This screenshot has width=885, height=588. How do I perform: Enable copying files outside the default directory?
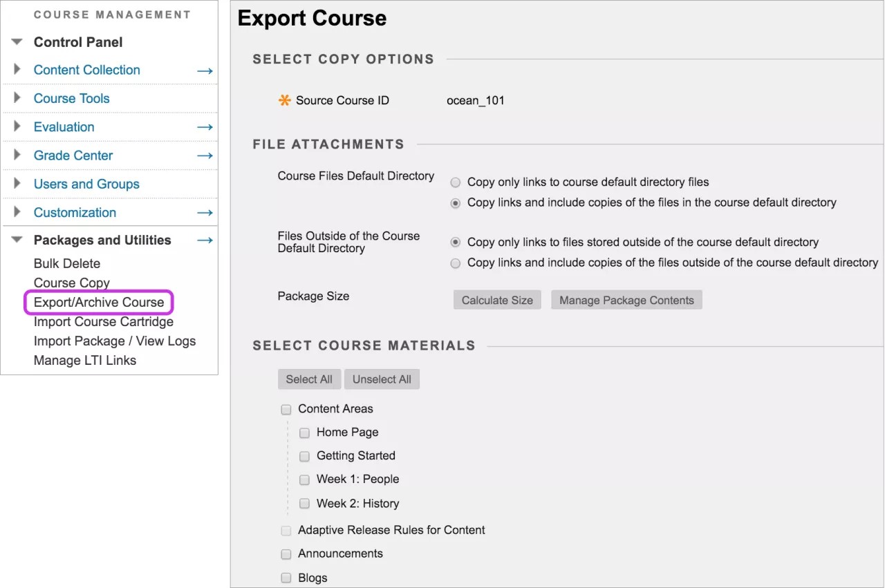point(455,263)
